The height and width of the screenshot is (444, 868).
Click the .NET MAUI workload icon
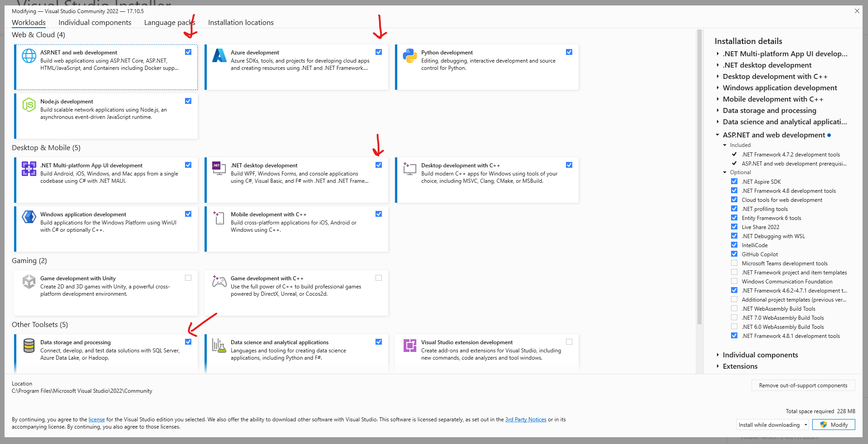29,169
